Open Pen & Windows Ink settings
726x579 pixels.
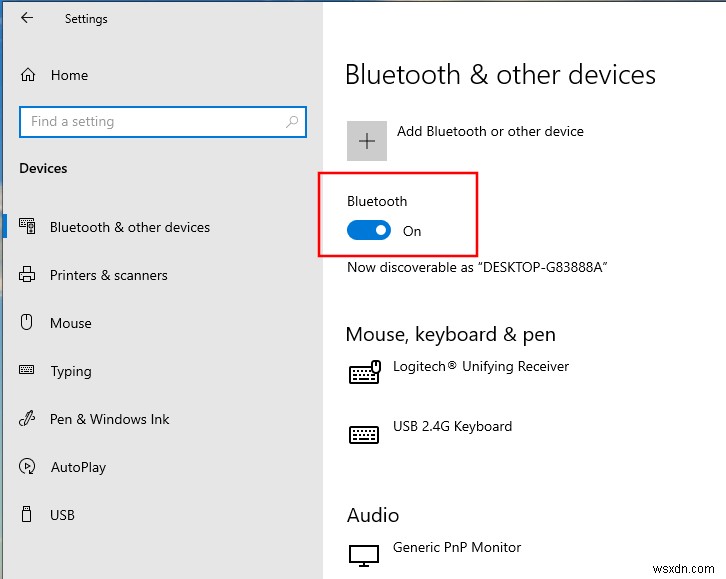[x=110, y=419]
